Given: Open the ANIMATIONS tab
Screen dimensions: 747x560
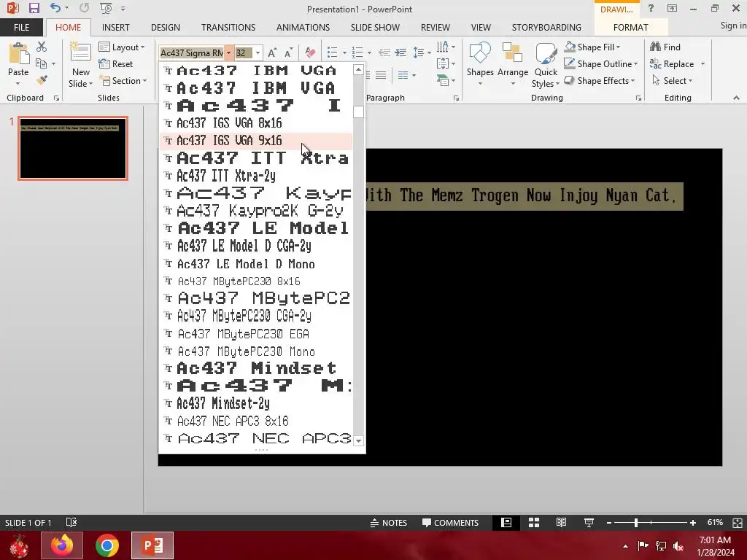Looking at the screenshot, I should tap(303, 27).
